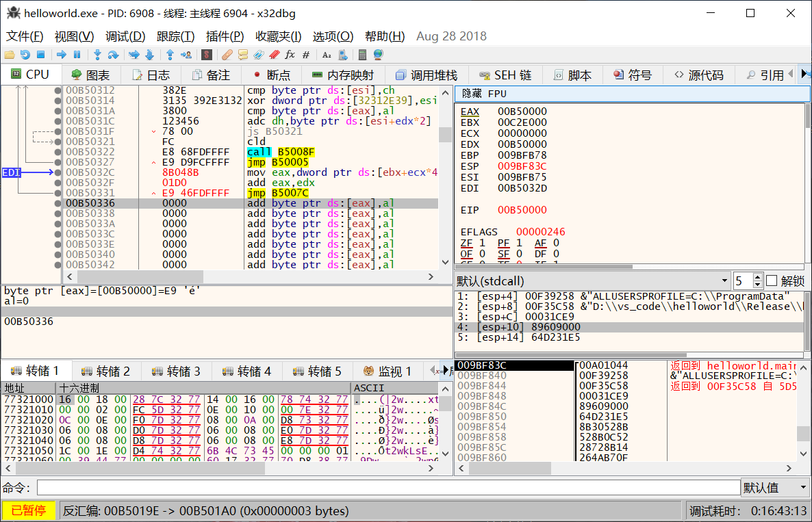Open the Scylla plugin icon

click(207, 54)
